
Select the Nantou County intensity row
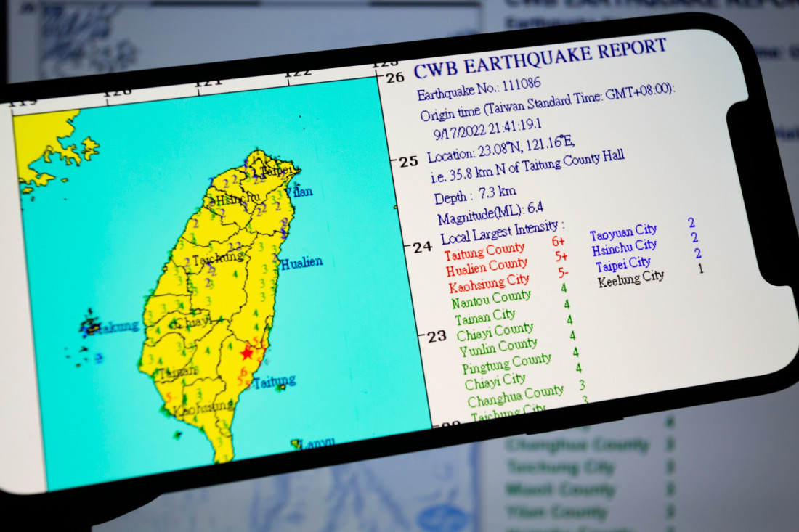(510, 297)
